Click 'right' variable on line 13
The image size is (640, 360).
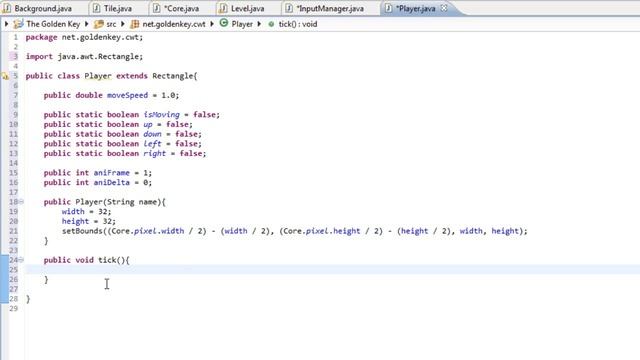pyautogui.click(x=155, y=153)
